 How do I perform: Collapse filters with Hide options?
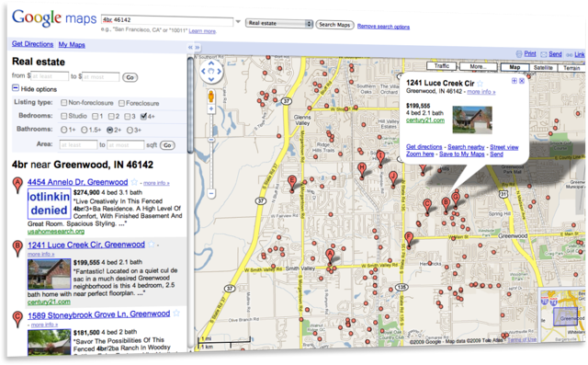[35, 89]
